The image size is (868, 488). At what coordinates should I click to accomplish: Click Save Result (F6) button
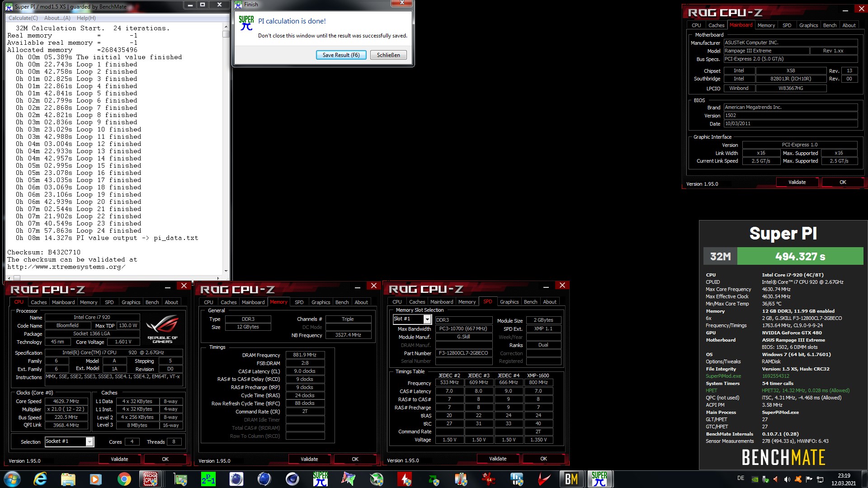coord(341,55)
